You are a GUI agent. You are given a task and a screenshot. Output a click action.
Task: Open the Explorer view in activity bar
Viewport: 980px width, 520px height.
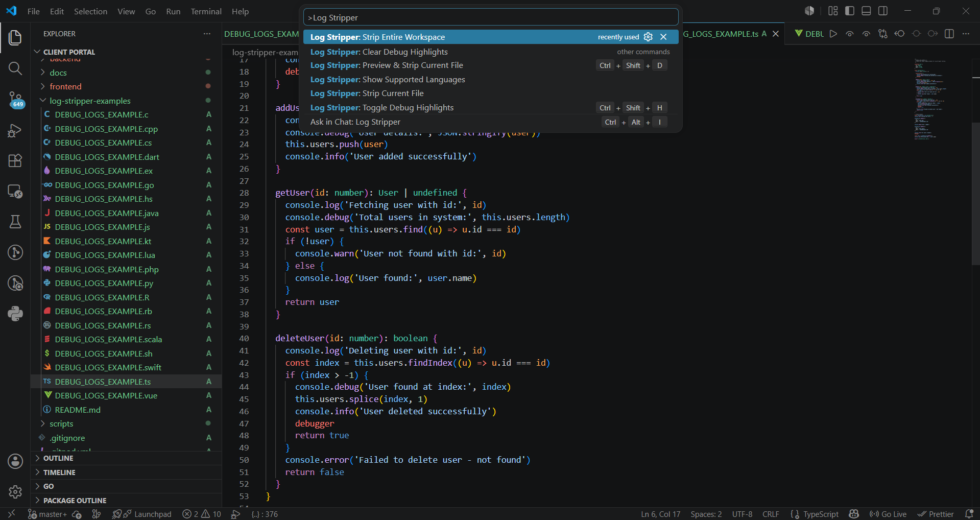tap(15, 37)
